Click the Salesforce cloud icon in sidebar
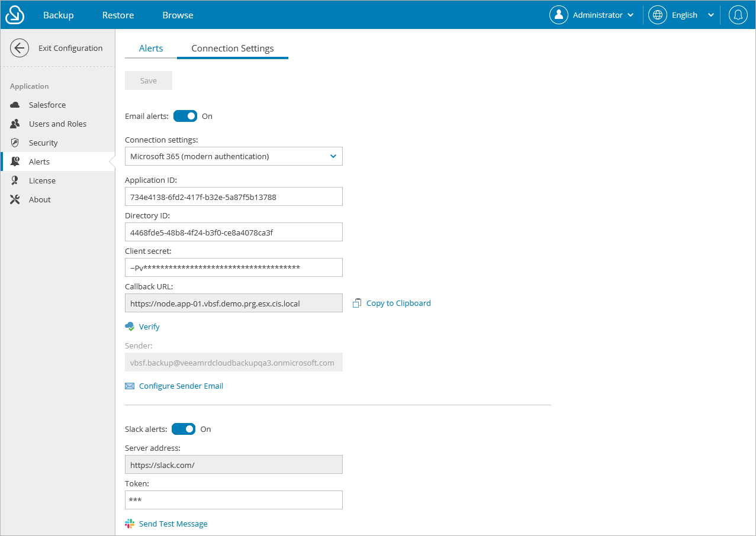Screen dimensions: 756x536 coord(15,105)
